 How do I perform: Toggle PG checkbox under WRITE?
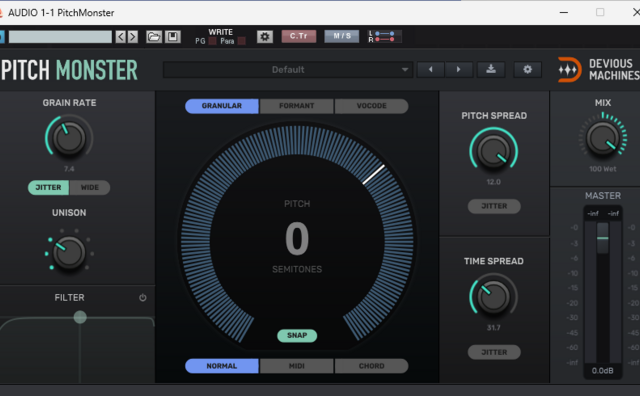pos(212,41)
